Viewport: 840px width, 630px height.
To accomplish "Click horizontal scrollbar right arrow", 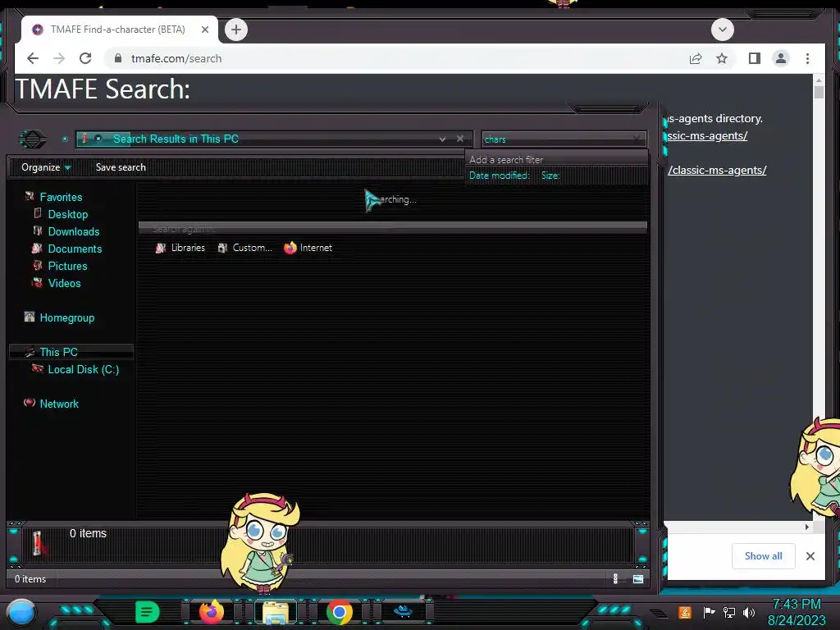I will 807,527.
